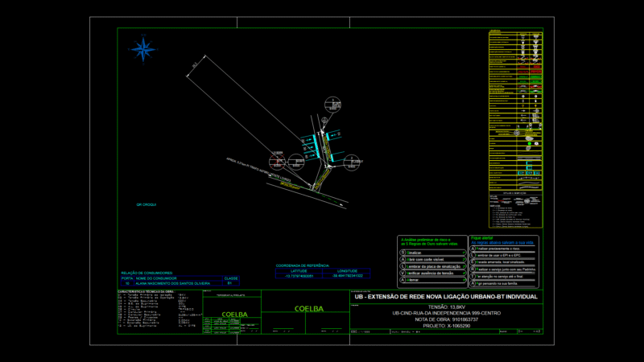Click the circled S icon beside Sinalizar

403,253
